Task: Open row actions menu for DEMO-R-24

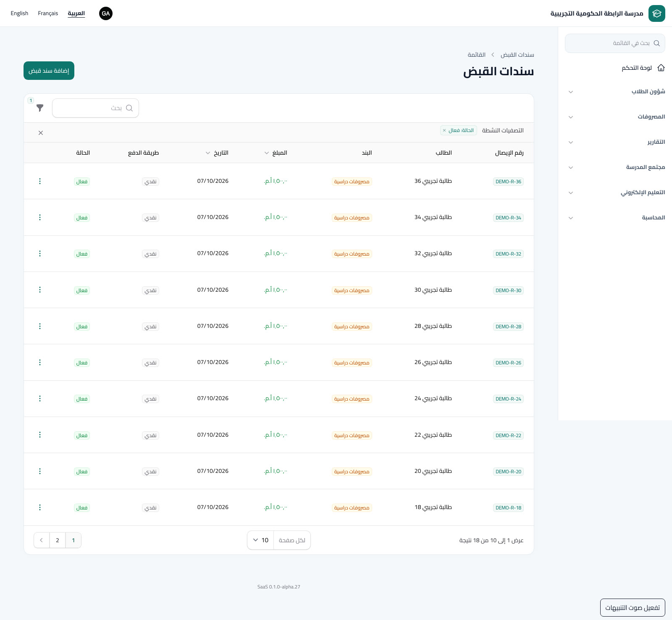Action: click(x=40, y=398)
